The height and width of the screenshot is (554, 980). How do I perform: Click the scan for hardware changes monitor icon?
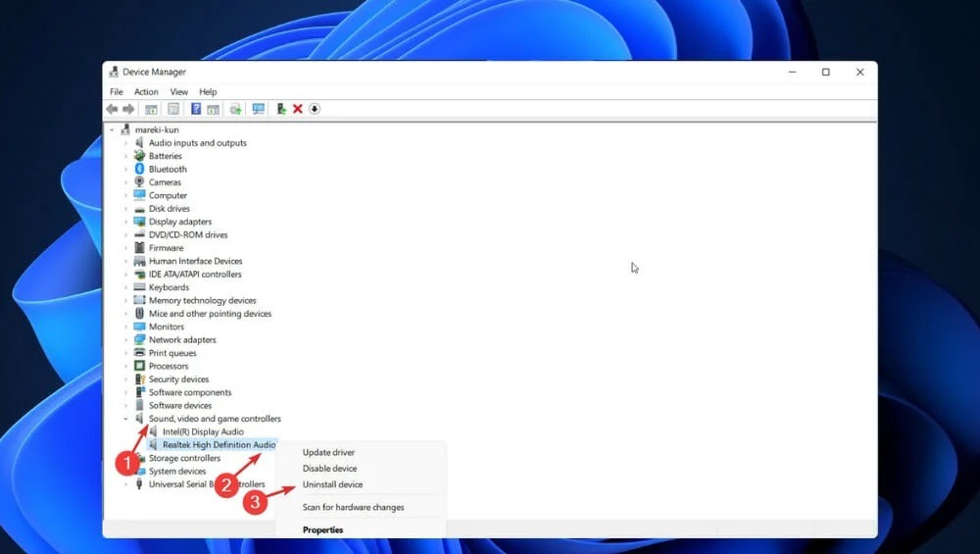pos(258,109)
